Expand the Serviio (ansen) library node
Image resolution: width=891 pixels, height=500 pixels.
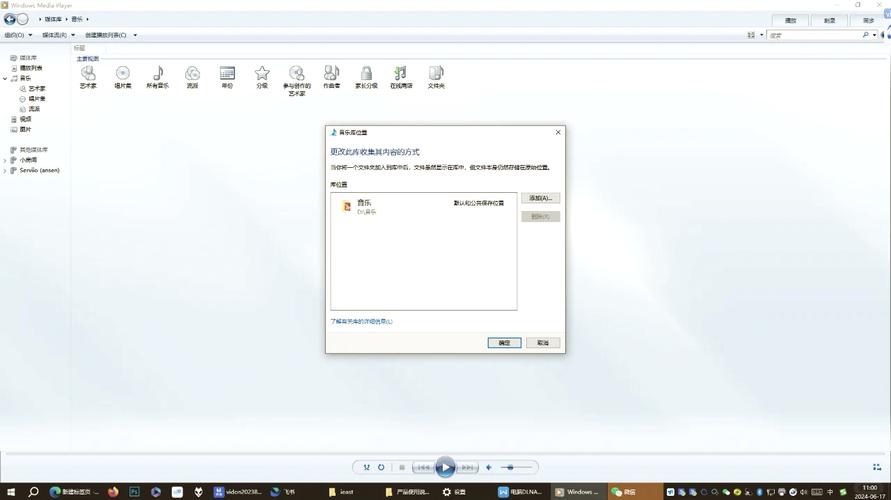point(5,170)
